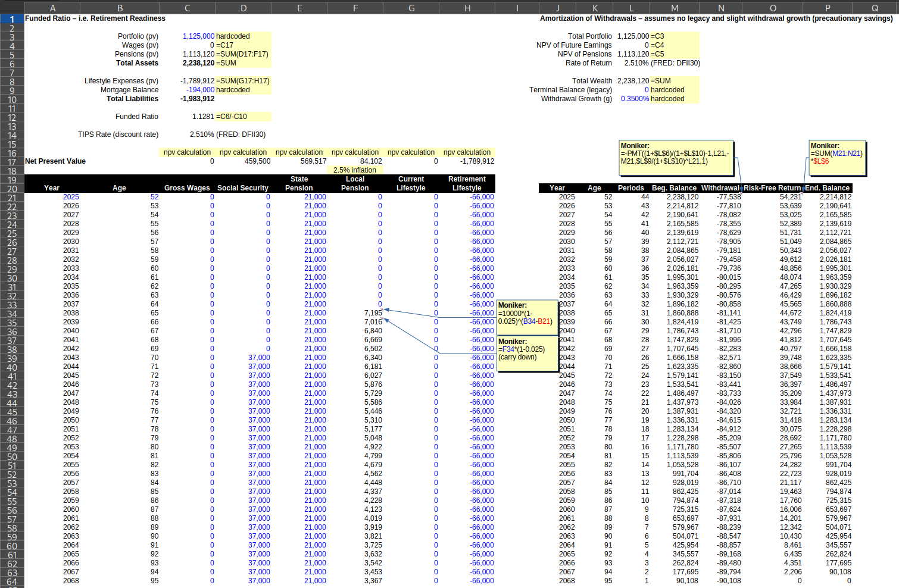Click the 'Withdrawal Growth (g)' label
899x588 pixels.
pyautogui.click(x=576, y=99)
